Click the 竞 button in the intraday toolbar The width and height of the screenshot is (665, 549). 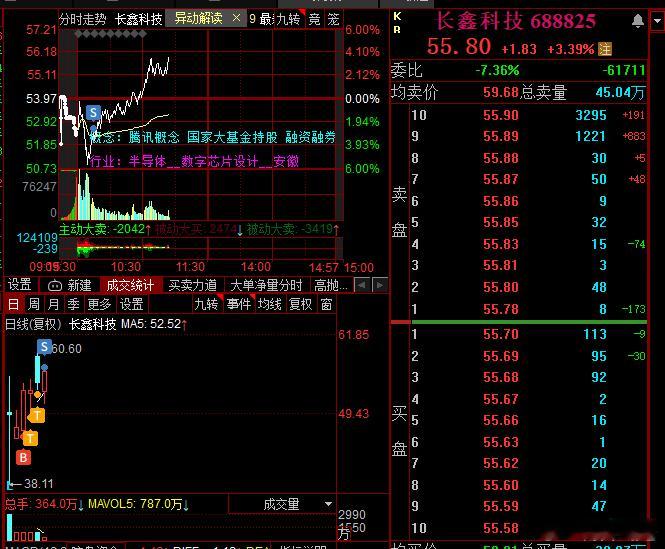pyautogui.click(x=314, y=19)
